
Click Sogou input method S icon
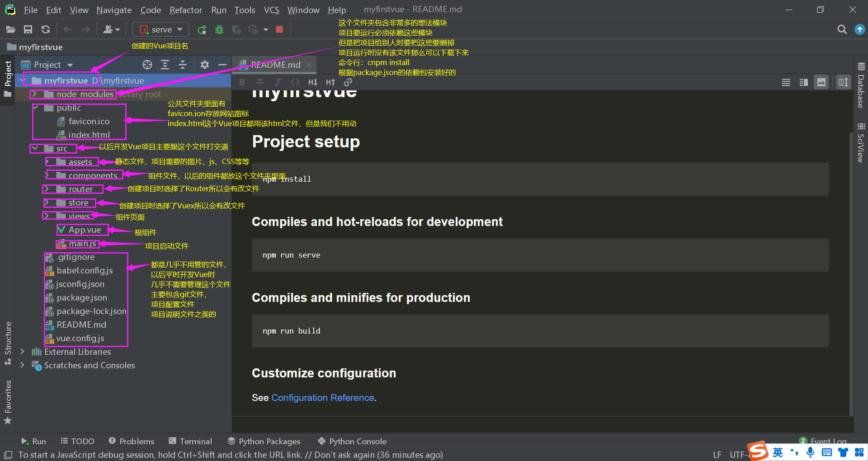758,451
